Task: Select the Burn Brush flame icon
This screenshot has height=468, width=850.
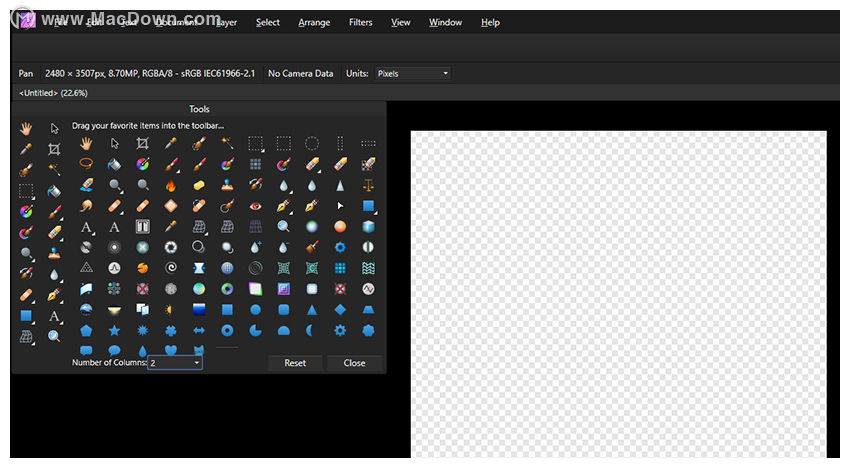Action: 171,185
